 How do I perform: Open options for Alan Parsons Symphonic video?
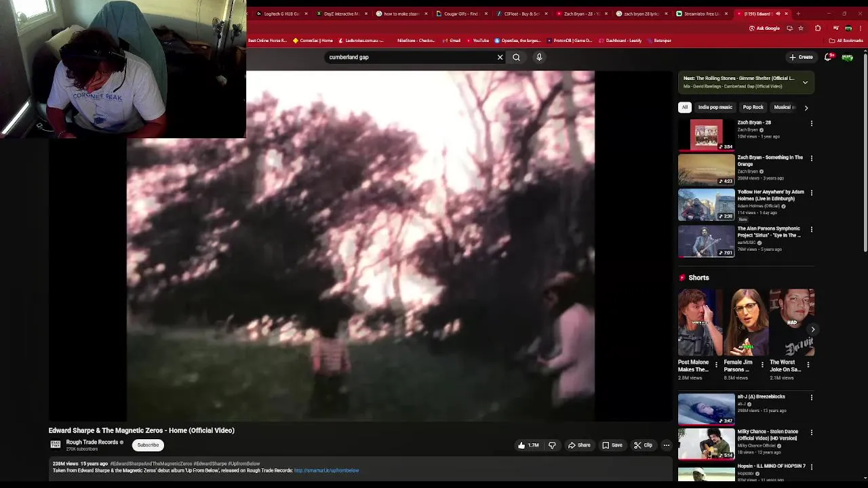811,229
